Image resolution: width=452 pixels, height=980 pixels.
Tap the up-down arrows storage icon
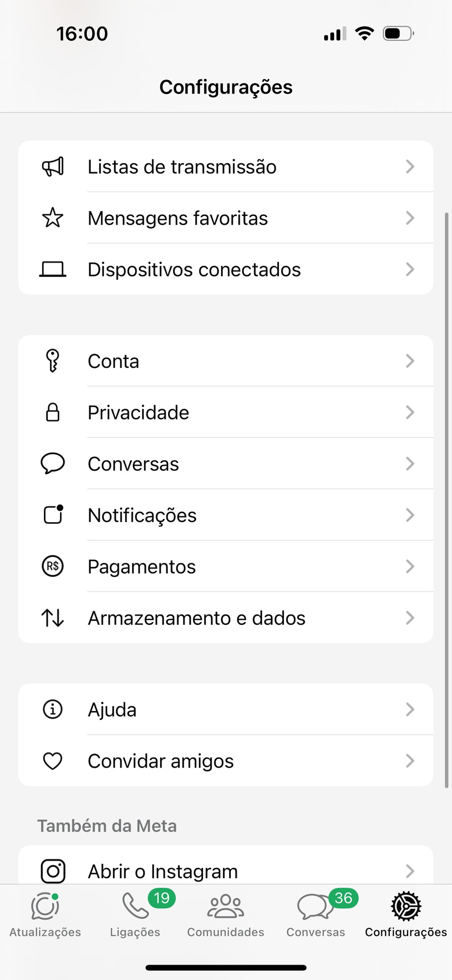coord(53,618)
